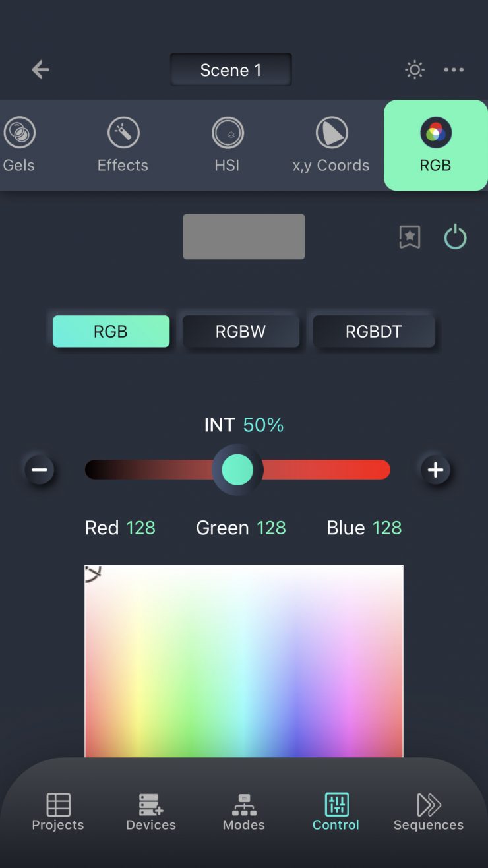Save color with bookmark star icon
This screenshot has height=868, width=488.
tap(410, 237)
